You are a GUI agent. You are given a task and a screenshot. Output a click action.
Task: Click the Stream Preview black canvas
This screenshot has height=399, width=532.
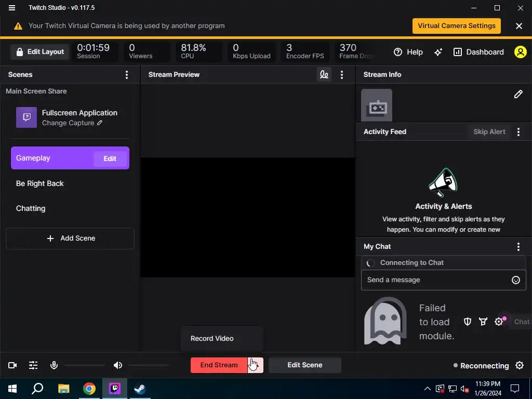(248, 218)
